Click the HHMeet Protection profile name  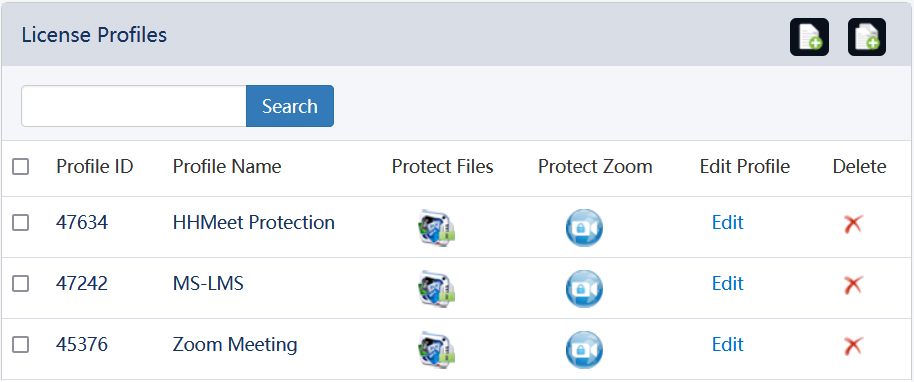pyautogui.click(x=254, y=222)
